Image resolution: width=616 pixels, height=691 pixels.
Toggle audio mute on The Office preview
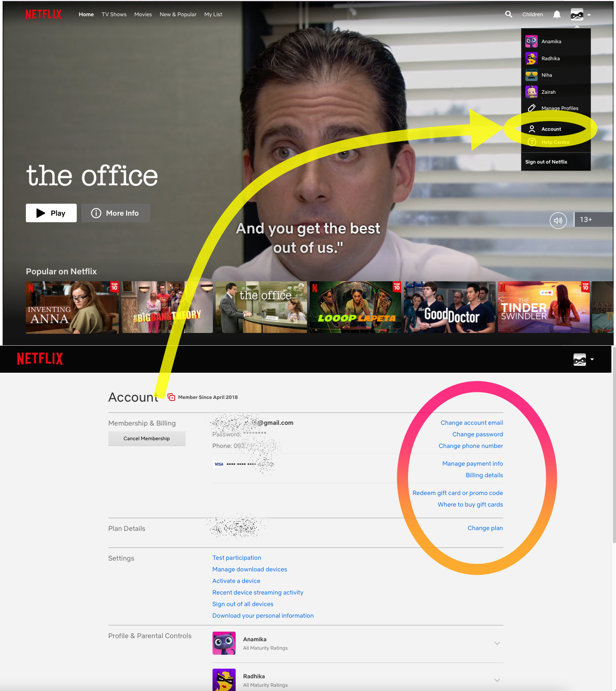pyautogui.click(x=558, y=220)
